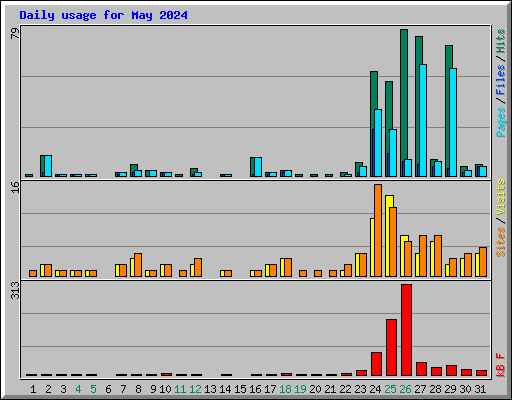
Task: Select the green weekend day label '19'
Action: pyautogui.click(x=300, y=389)
